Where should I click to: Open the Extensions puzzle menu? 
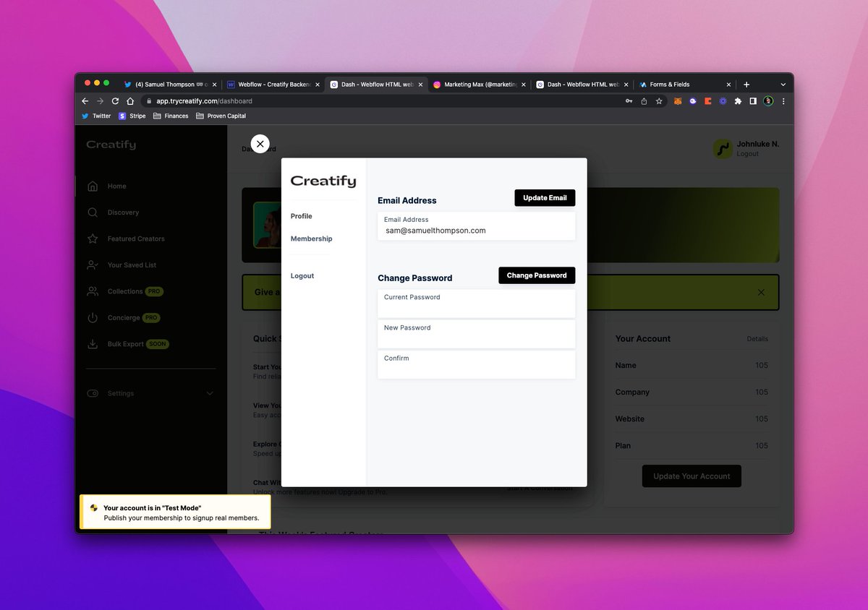(738, 101)
